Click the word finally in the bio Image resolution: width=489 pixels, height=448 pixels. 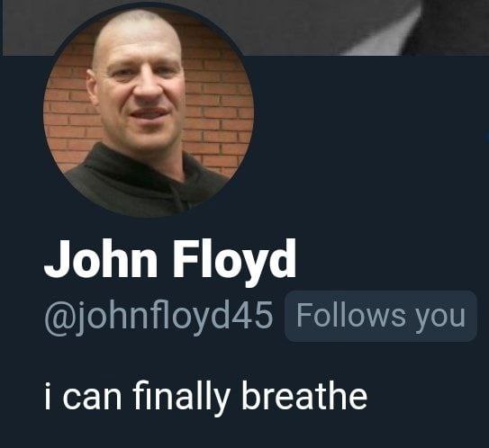181,398
